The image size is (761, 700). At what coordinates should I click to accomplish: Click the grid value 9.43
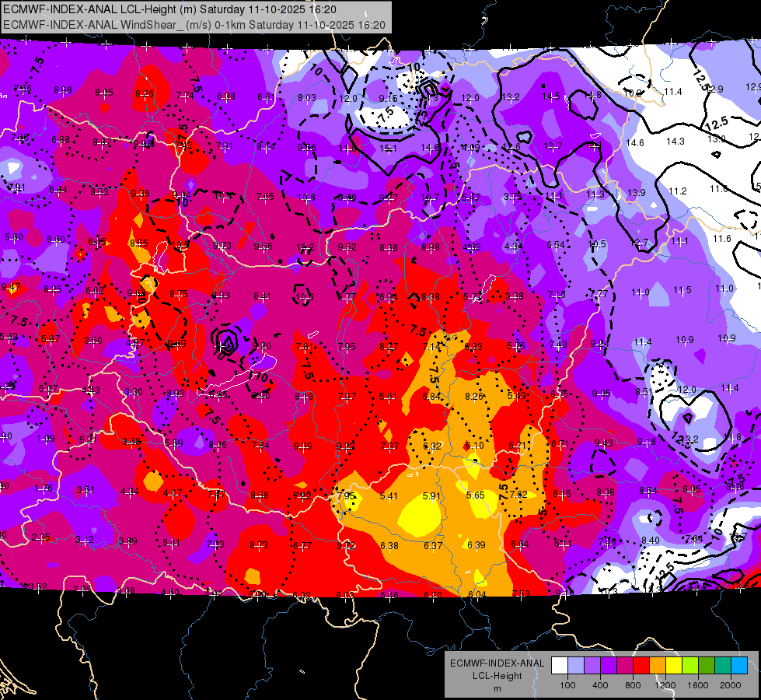[604, 443]
